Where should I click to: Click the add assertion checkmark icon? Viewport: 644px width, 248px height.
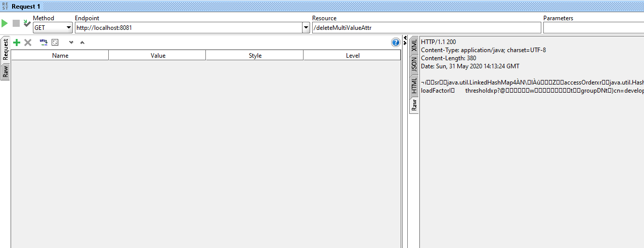(x=27, y=23)
